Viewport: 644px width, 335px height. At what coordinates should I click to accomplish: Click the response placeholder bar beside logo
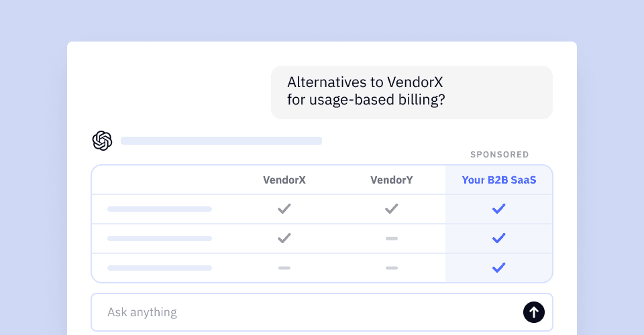point(221,141)
